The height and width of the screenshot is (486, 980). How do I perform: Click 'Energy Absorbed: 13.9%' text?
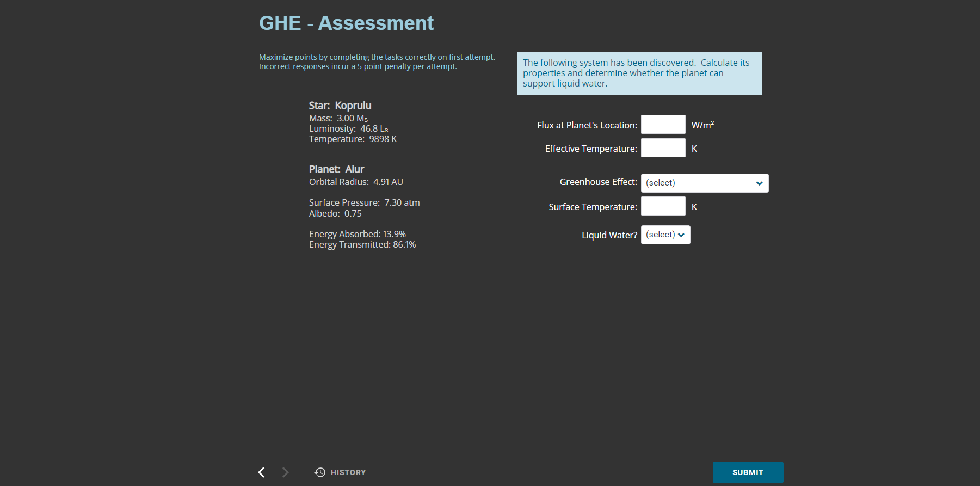358,235
